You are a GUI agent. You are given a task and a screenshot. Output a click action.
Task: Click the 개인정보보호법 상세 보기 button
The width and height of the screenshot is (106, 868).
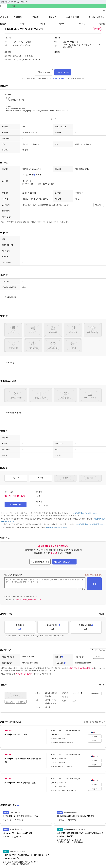pos(40,562)
